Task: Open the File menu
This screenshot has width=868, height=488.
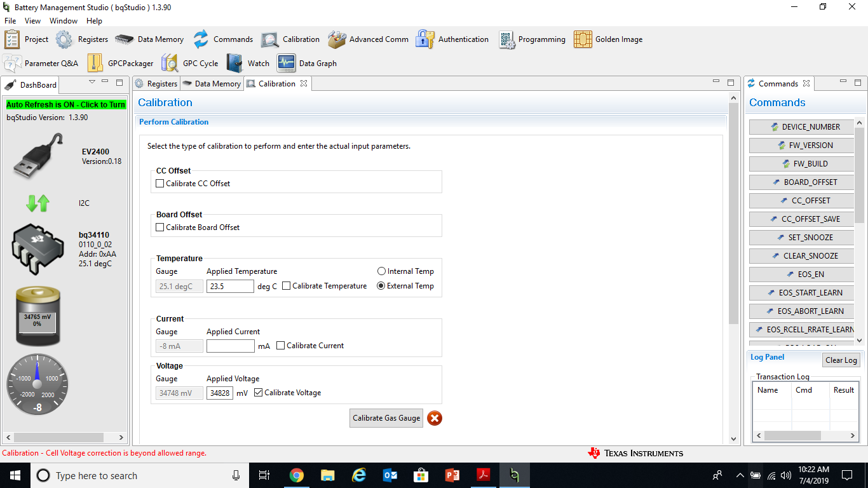Action: (10, 21)
